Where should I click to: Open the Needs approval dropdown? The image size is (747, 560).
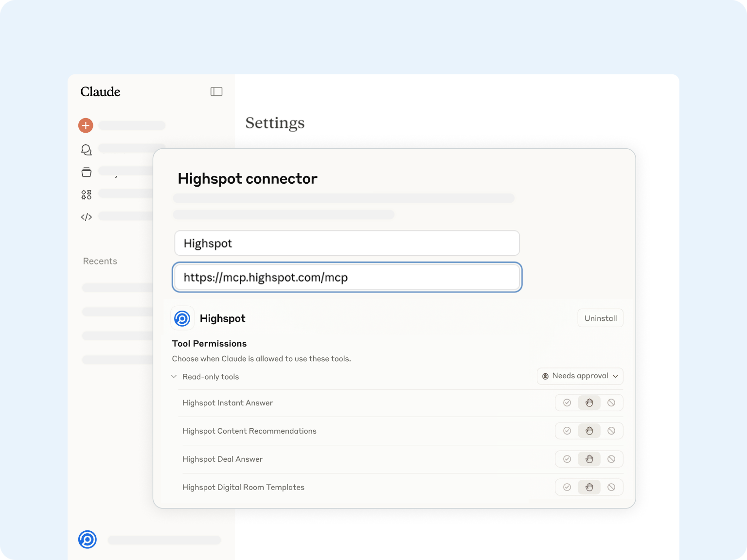pyautogui.click(x=580, y=376)
